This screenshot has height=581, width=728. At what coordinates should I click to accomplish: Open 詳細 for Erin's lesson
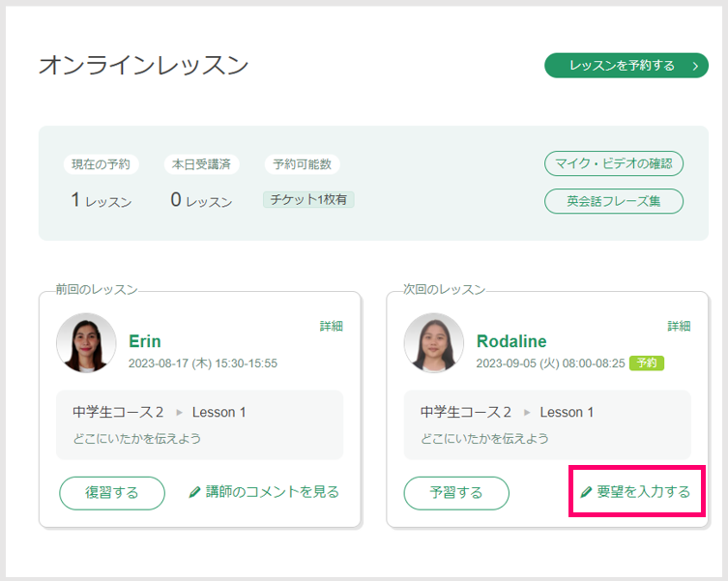pos(331,326)
